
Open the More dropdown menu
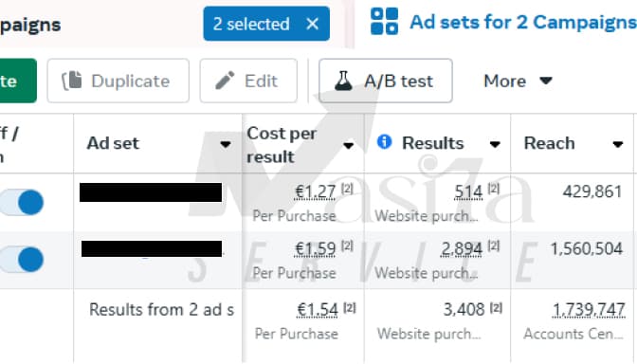click(518, 81)
